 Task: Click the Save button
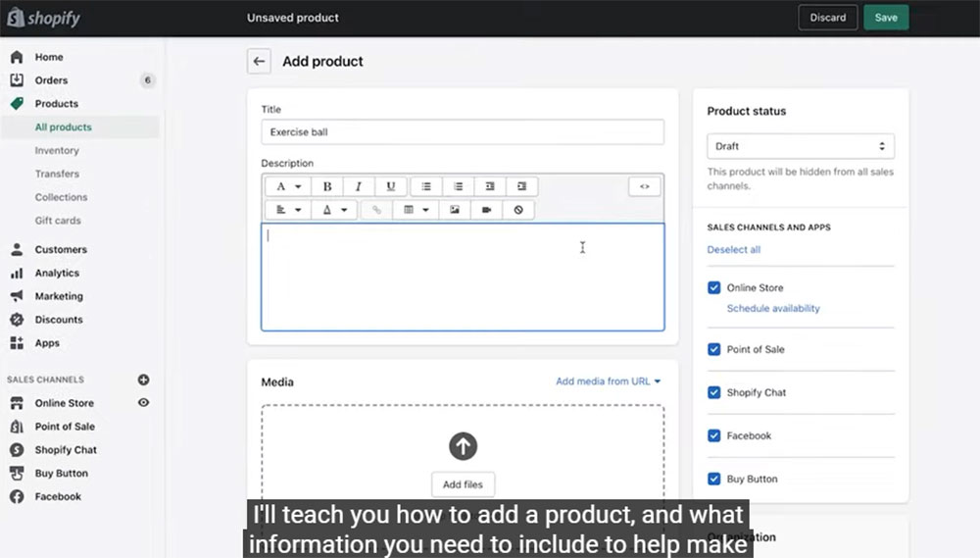click(x=886, y=18)
